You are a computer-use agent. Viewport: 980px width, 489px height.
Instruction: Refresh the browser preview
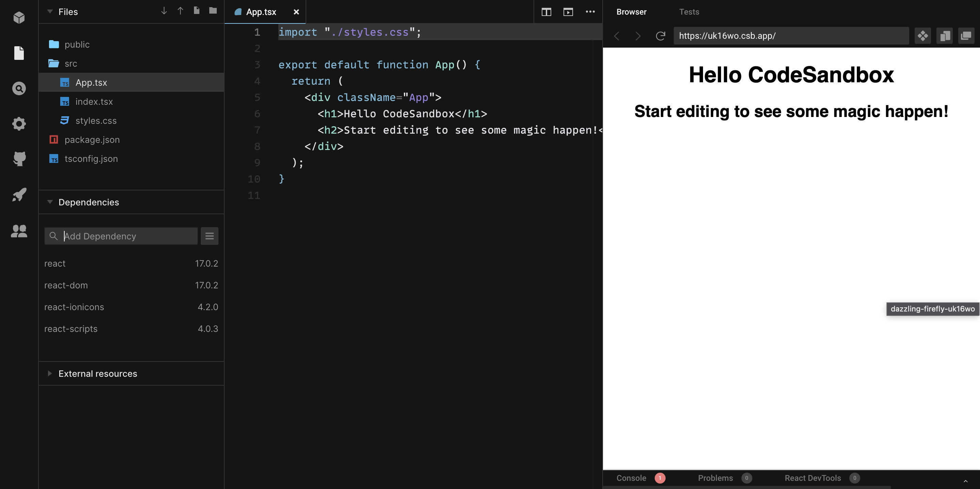(x=660, y=36)
